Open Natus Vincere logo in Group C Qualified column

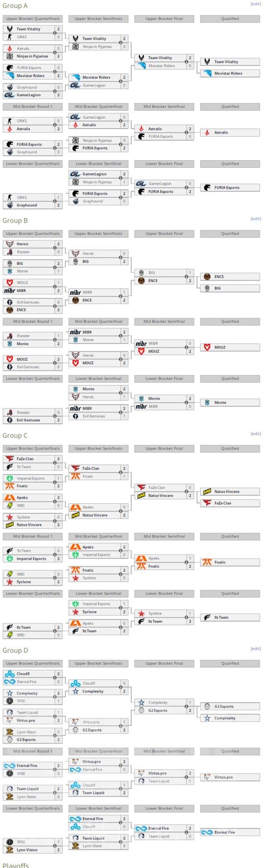(x=207, y=492)
